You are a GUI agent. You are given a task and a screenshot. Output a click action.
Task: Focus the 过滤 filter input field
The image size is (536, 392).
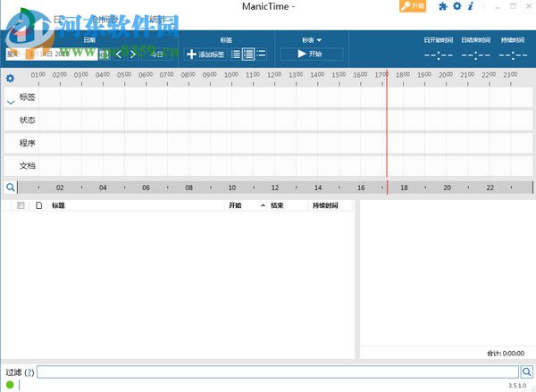[x=278, y=371]
